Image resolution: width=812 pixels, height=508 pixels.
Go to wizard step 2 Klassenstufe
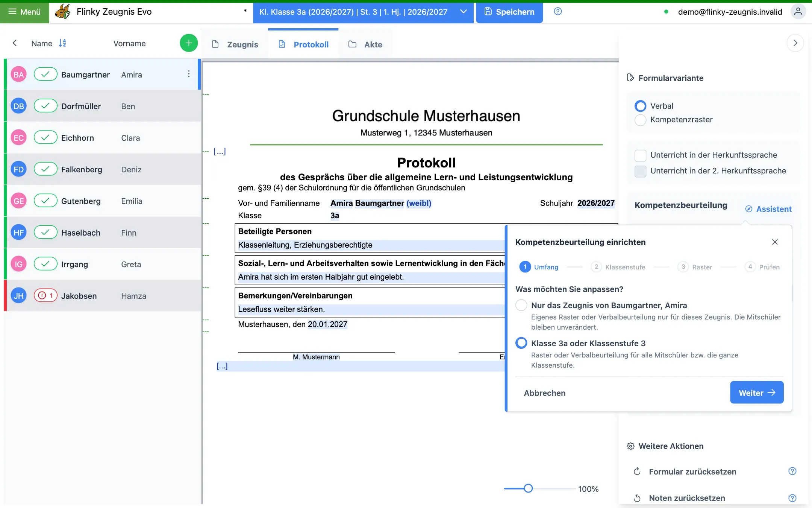(x=618, y=267)
